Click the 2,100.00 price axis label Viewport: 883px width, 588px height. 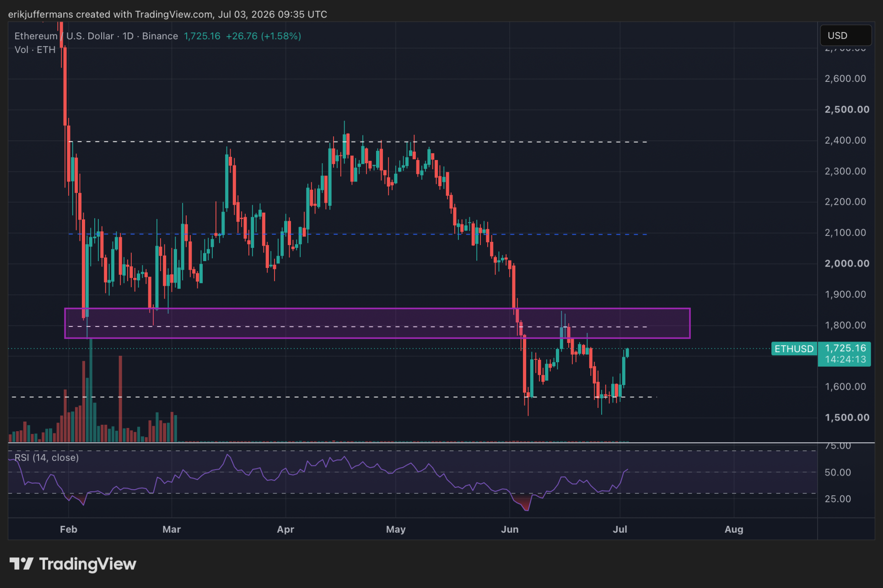(x=845, y=233)
